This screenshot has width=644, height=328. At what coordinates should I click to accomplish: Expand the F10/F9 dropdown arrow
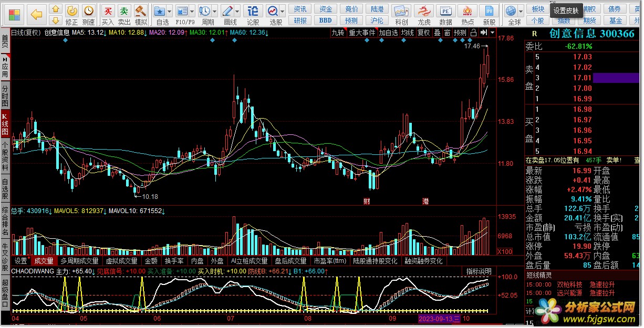pos(192,11)
